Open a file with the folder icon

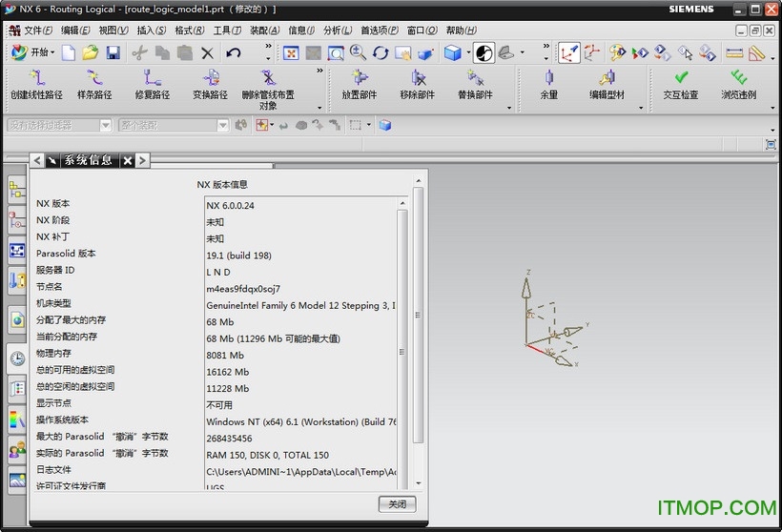coord(91,52)
